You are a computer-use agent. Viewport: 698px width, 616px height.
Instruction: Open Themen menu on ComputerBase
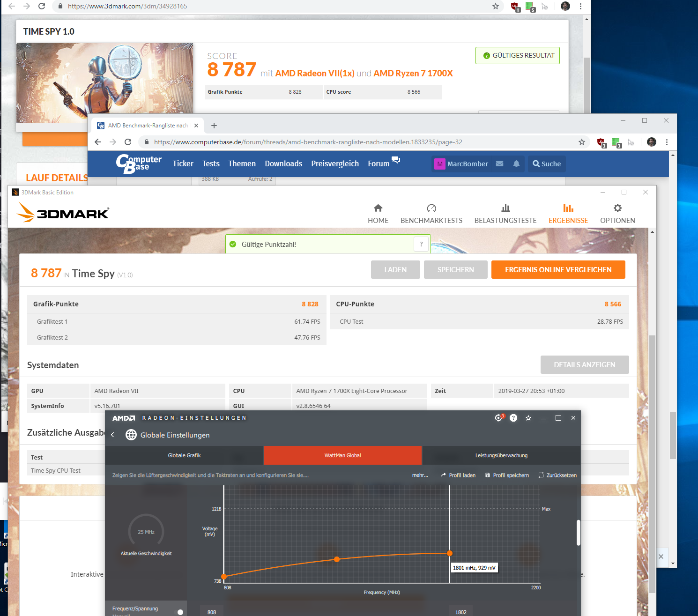tap(242, 163)
